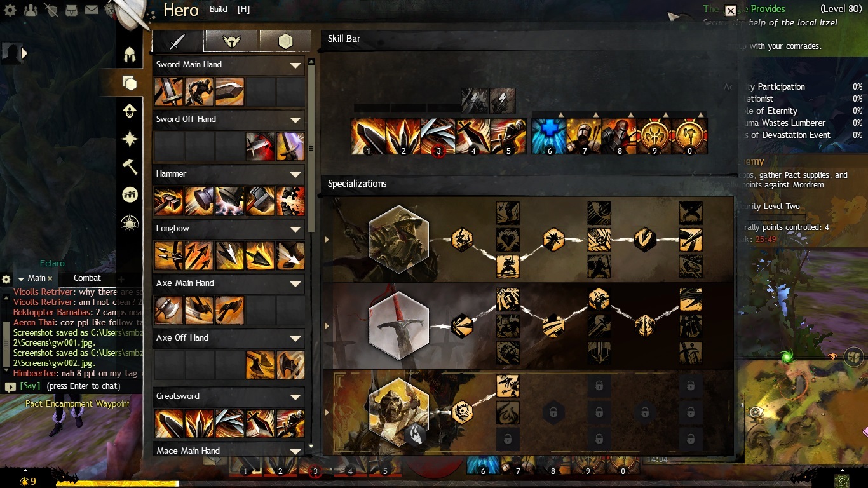Collapse the Sword Main Hand skill group

click(x=295, y=65)
